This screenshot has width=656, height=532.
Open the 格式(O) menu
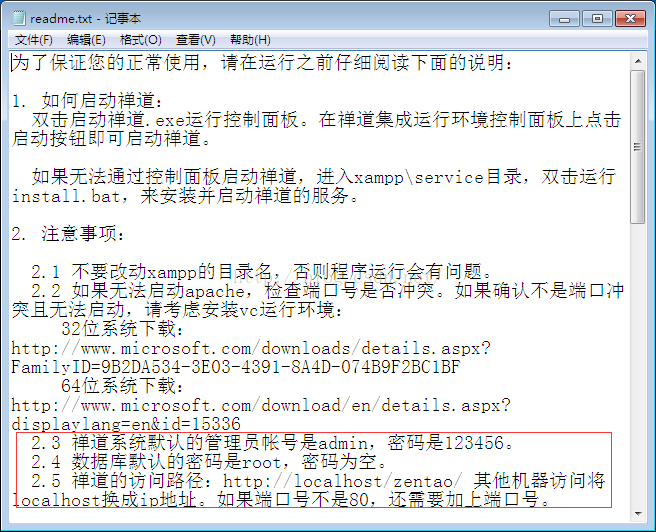pyautogui.click(x=141, y=40)
